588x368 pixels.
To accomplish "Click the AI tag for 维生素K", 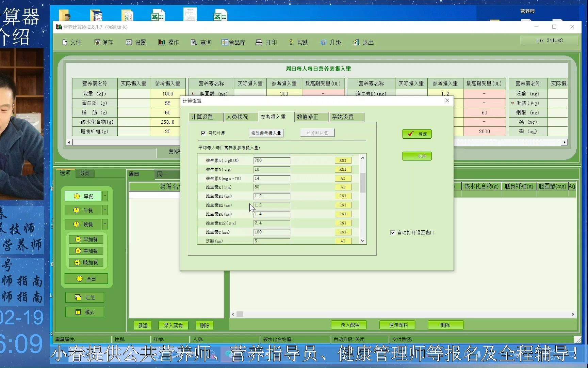I will pos(343,187).
